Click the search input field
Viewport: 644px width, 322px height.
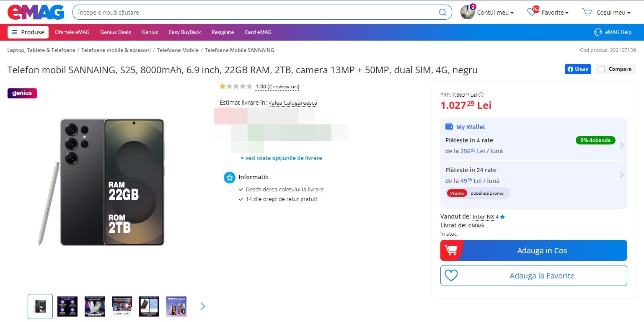[256, 12]
